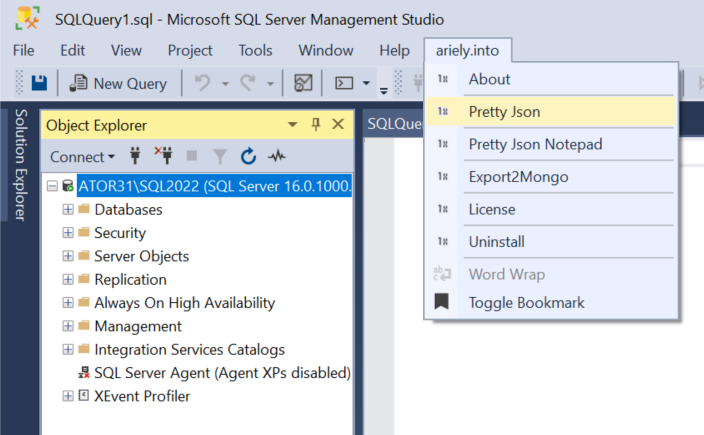Click the Refresh icon in Object Explorer
The width and height of the screenshot is (704, 435).
coord(248,156)
